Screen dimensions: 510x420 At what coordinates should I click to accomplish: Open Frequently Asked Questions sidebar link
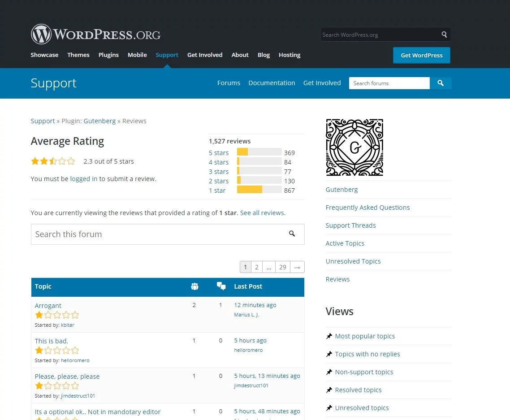pyautogui.click(x=367, y=207)
